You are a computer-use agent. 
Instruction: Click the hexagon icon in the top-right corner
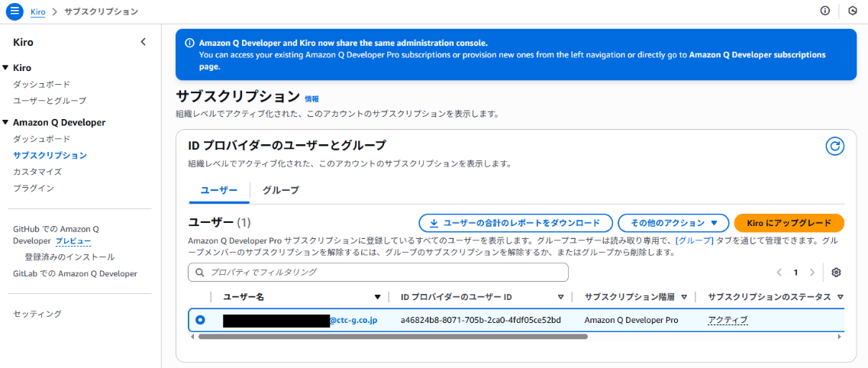point(853,11)
